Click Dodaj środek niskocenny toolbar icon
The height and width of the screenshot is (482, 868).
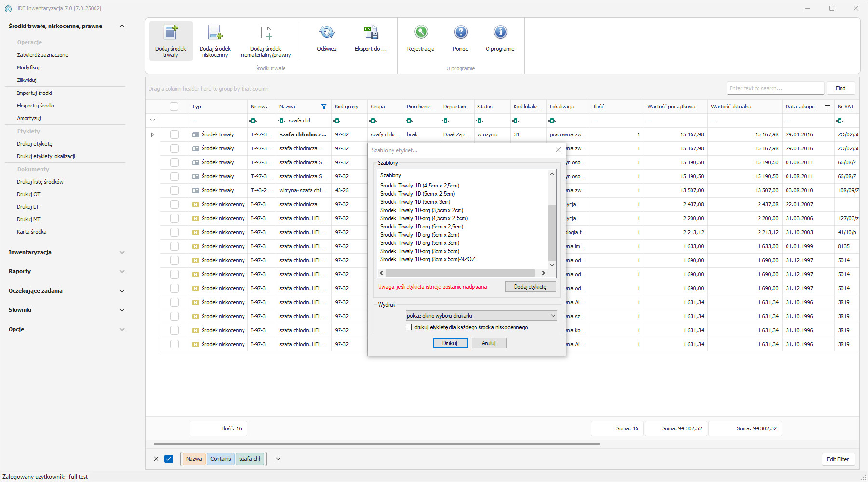pyautogui.click(x=215, y=33)
